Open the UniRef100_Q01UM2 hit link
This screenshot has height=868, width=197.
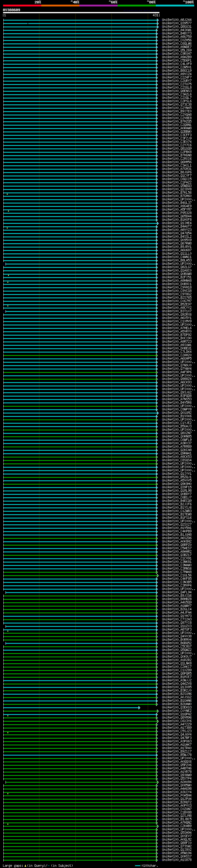(176, 413)
